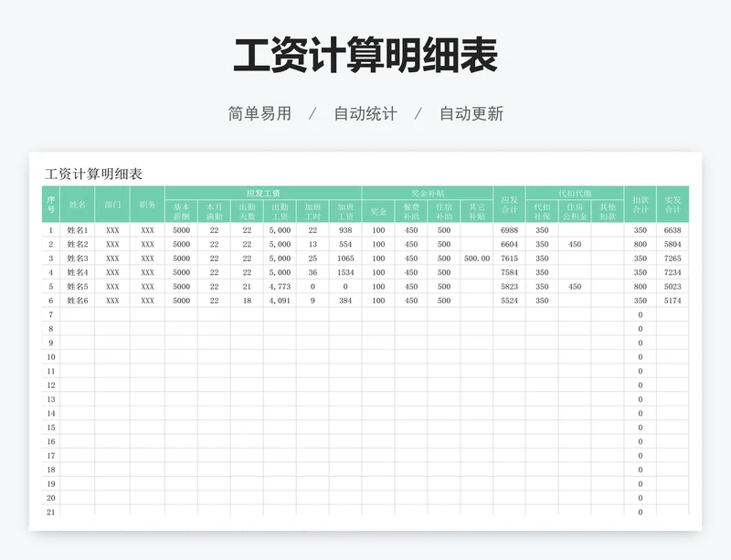731x560 pixels.
Task: Select the 住宿补助 header cell
Action: [444, 211]
